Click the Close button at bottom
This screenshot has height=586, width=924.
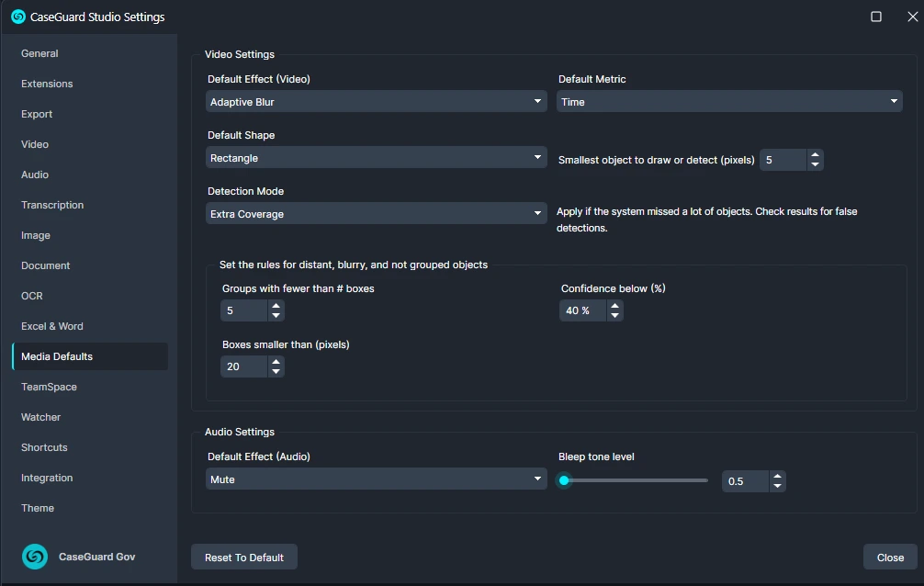[890, 558]
